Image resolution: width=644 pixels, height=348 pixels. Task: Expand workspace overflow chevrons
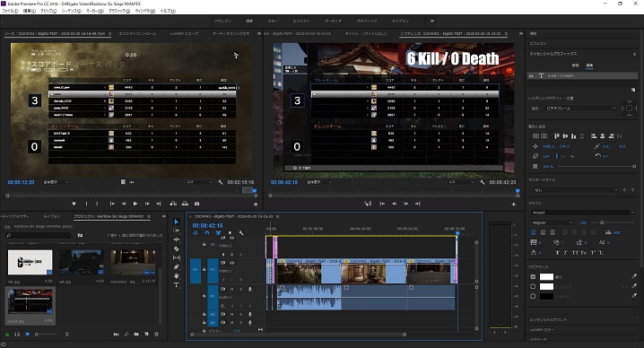tap(432, 21)
